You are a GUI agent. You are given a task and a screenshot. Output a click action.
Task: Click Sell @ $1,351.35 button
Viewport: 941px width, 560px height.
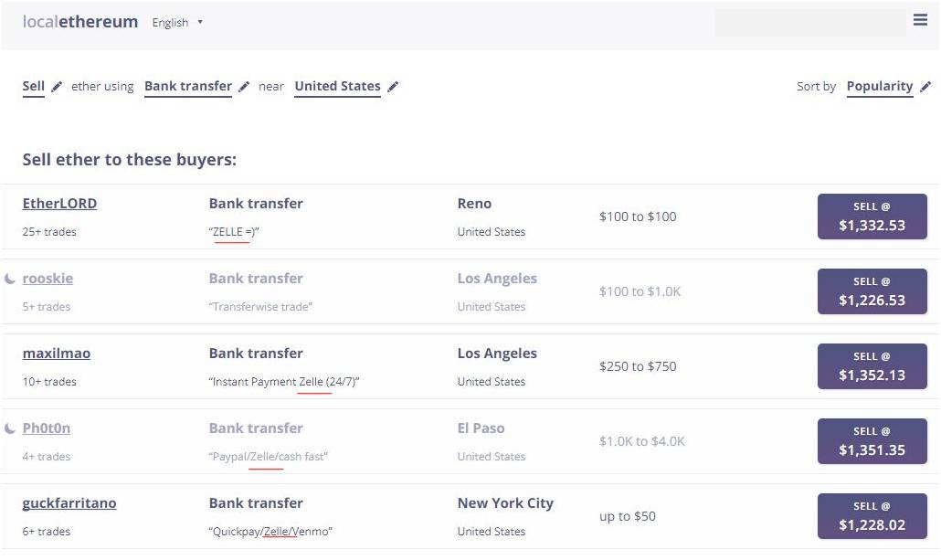click(x=872, y=441)
